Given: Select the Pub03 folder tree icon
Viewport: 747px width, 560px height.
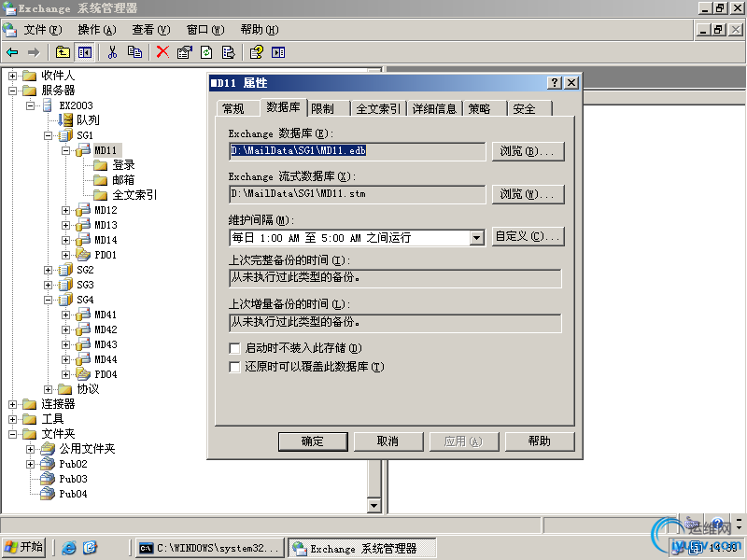Looking at the screenshot, I should click(48, 479).
